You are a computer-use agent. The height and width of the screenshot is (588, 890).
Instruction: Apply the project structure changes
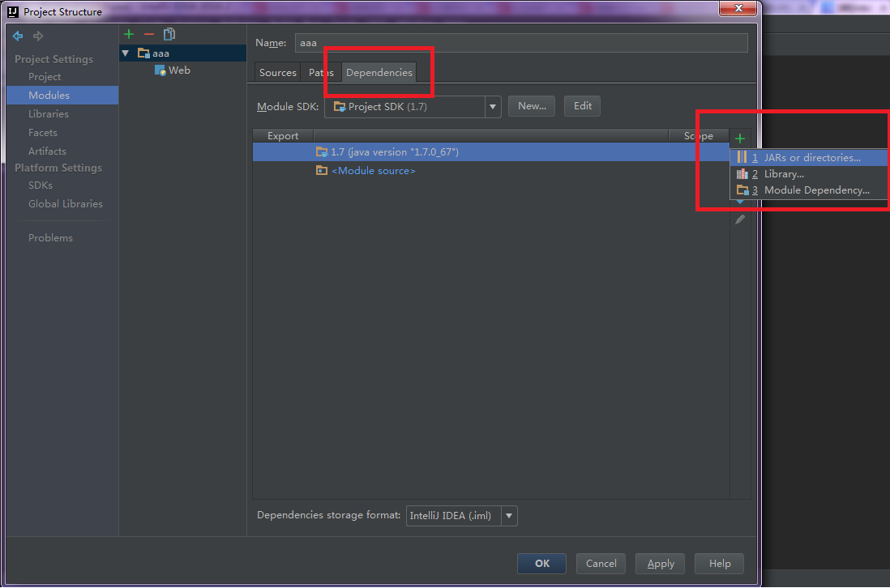(x=660, y=564)
